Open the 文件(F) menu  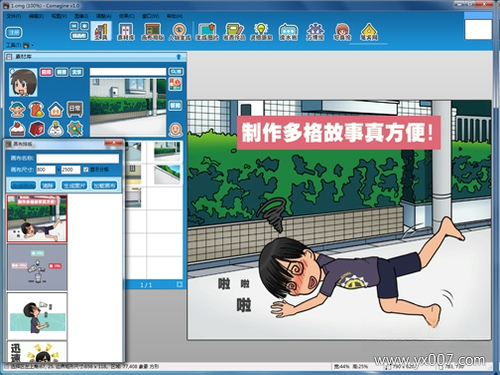coord(14,16)
